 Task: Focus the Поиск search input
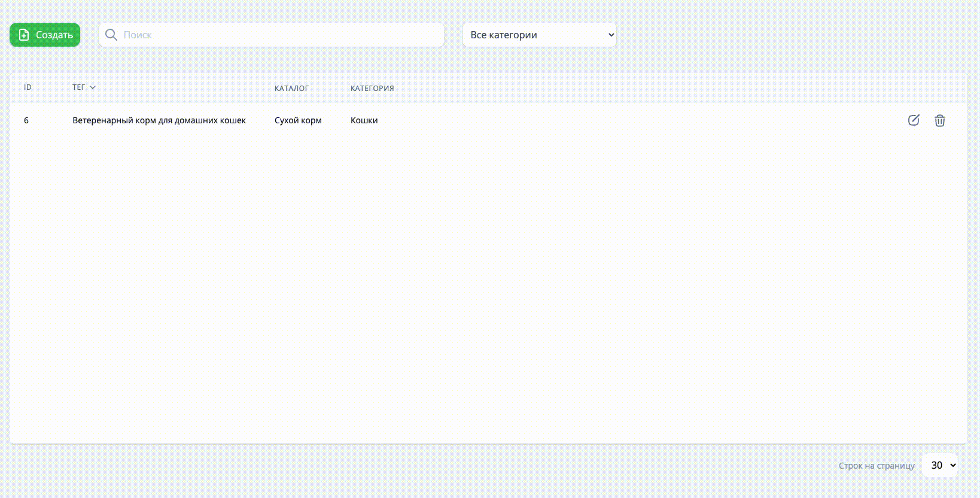(272, 35)
